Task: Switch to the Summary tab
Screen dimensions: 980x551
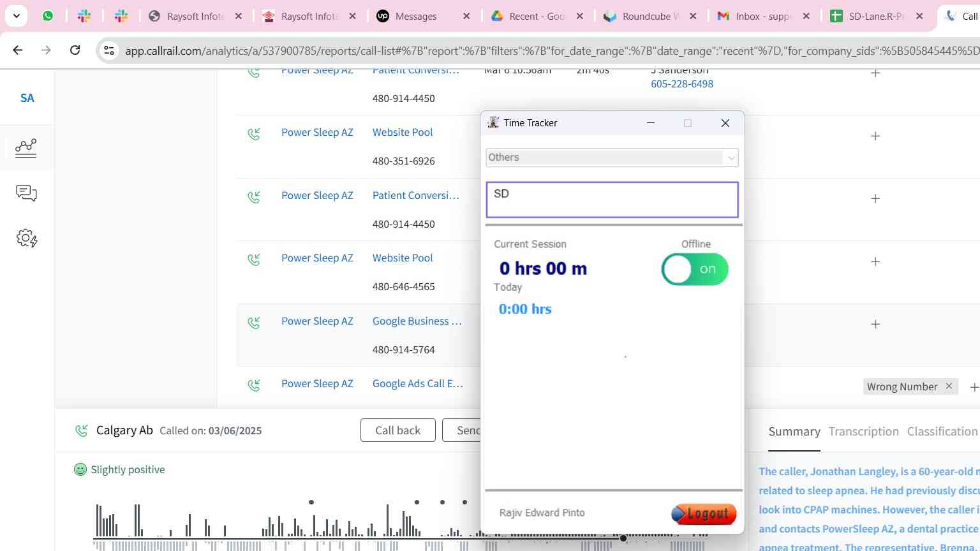Action: pyautogui.click(x=794, y=432)
